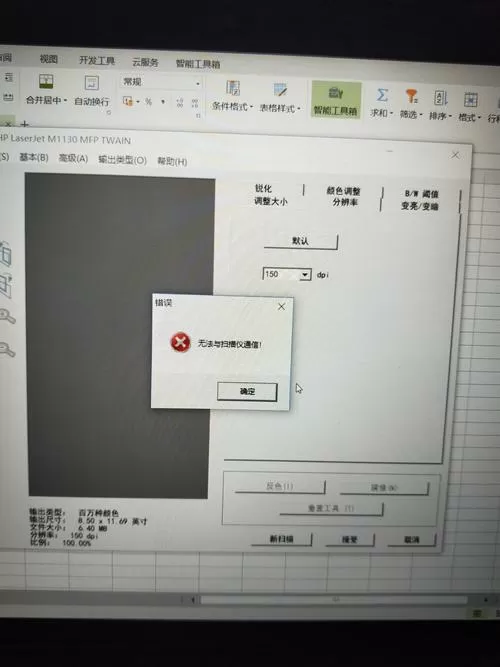Click the currency format icon
The width and height of the screenshot is (500, 667).
[x=128, y=101]
